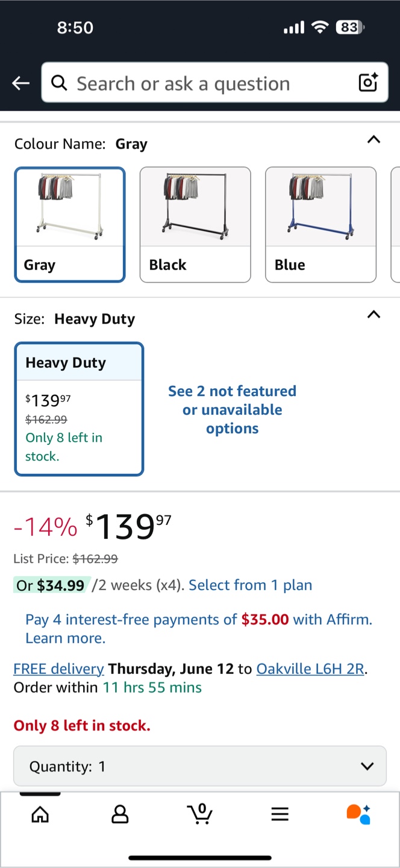Collapse the Size section chevron
400x868 pixels.
pyautogui.click(x=373, y=315)
